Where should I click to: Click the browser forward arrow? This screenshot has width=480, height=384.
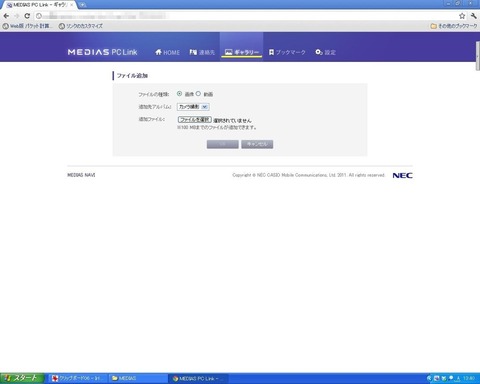click(16, 16)
